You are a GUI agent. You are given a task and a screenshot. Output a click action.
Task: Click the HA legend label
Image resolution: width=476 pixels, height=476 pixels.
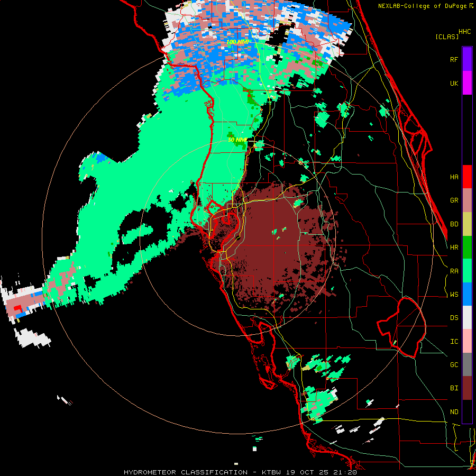(454, 177)
